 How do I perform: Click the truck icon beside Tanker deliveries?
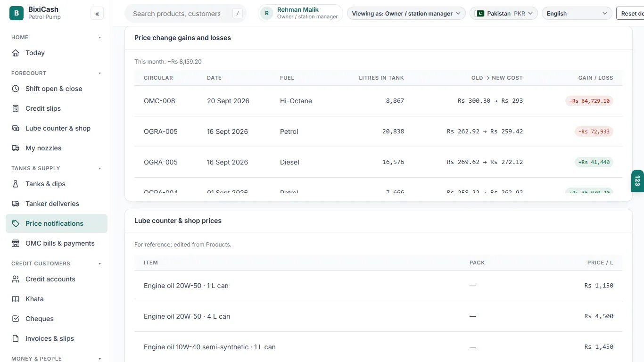click(16, 204)
